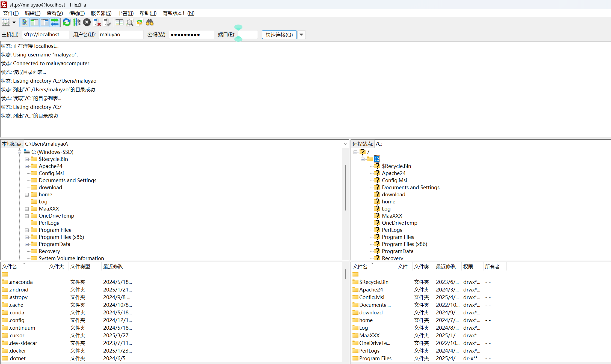Process the transfer queue

point(77,22)
